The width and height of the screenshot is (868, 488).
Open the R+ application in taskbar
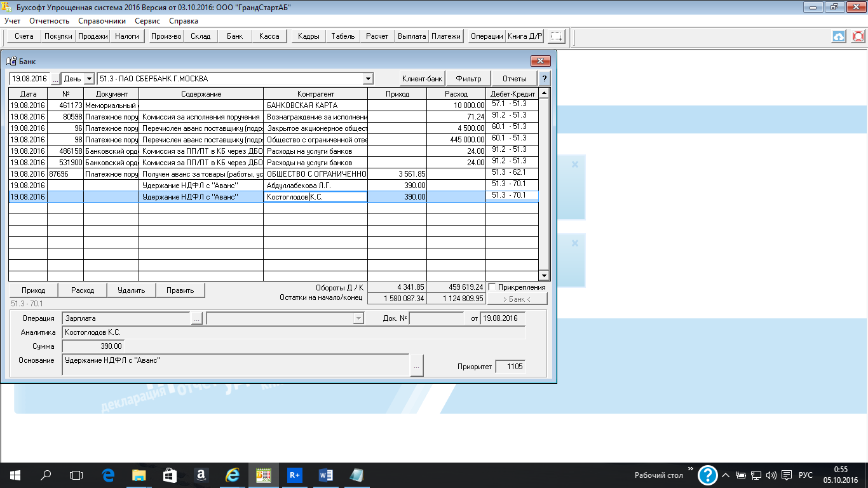295,475
